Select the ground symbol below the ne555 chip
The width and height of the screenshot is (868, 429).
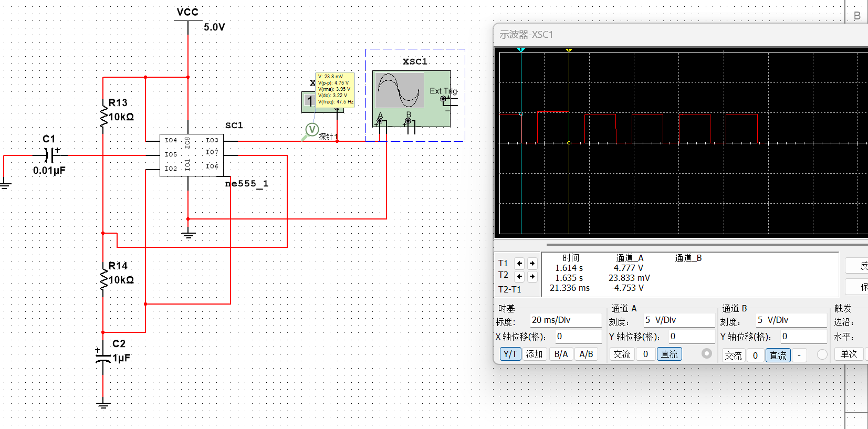pyautogui.click(x=189, y=235)
